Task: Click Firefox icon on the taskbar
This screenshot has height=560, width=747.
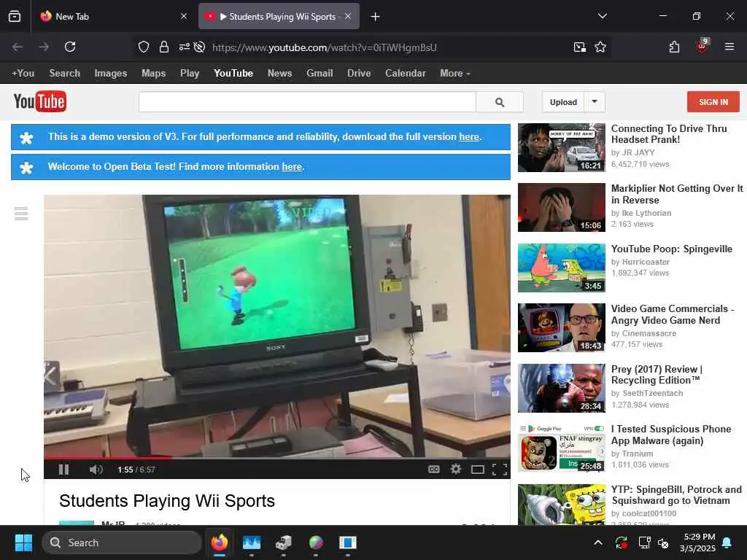Action: click(x=220, y=542)
